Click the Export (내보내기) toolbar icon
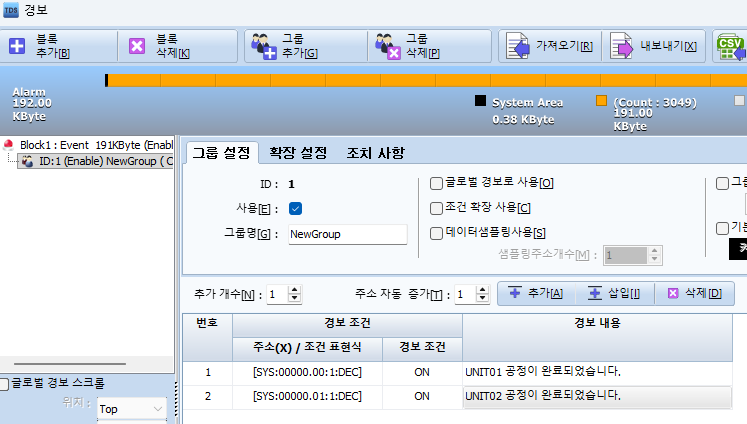Image resolution: width=747 pixels, height=424 pixels. pyautogui.click(x=622, y=47)
